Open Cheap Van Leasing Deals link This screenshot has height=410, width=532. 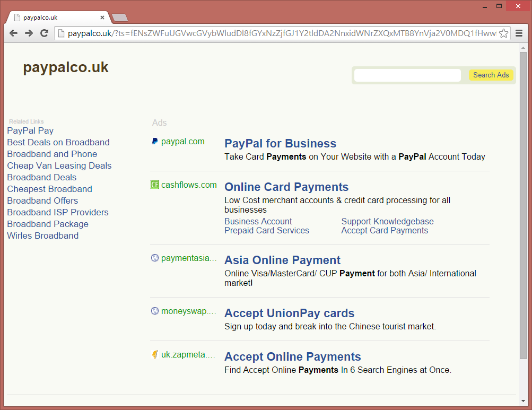coord(59,165)
